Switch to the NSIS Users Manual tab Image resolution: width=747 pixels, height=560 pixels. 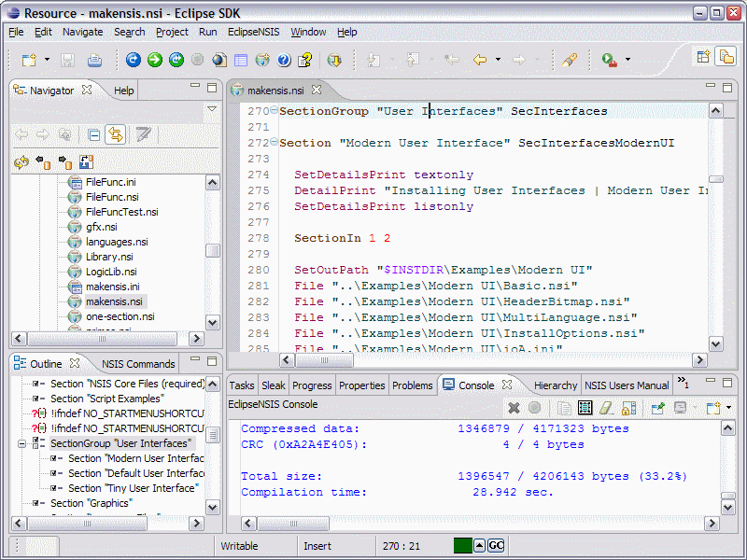click(627, 385)
